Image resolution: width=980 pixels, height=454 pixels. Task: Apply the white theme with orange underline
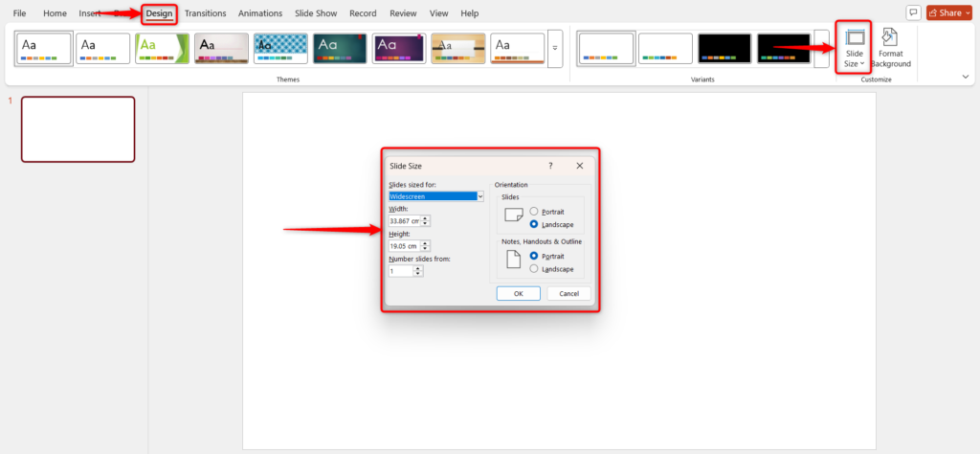pyautogui.click(x=518, y=49)
